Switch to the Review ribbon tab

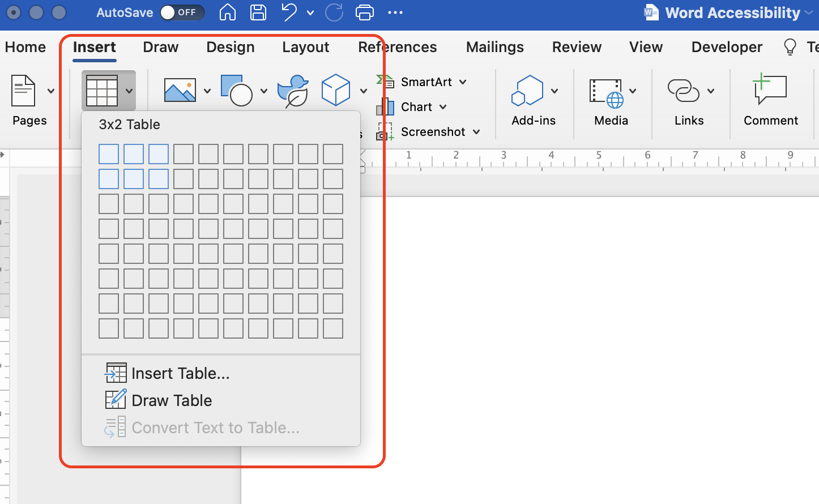(576, 47)
